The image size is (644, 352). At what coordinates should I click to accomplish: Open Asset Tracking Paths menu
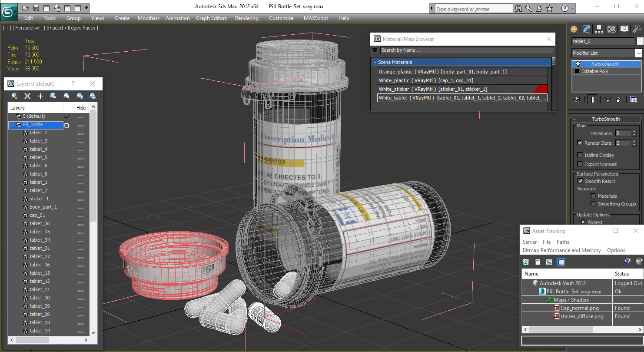point(563,242)
